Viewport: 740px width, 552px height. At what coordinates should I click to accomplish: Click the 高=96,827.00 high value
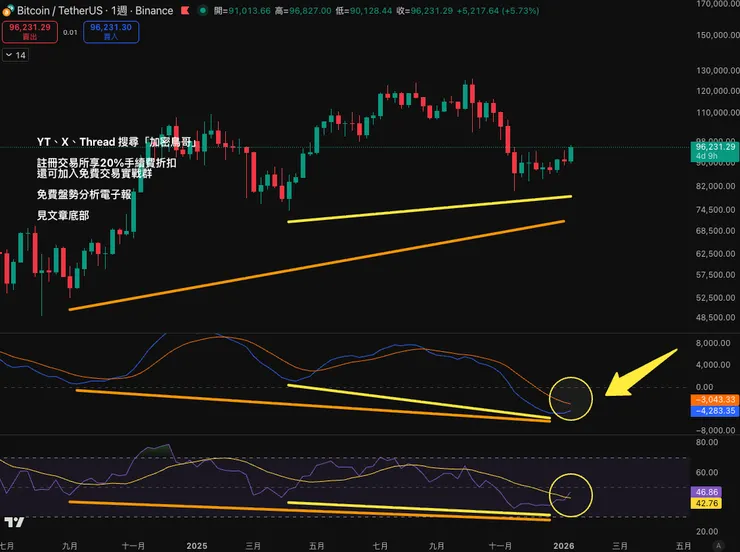[x=303, y=10]
